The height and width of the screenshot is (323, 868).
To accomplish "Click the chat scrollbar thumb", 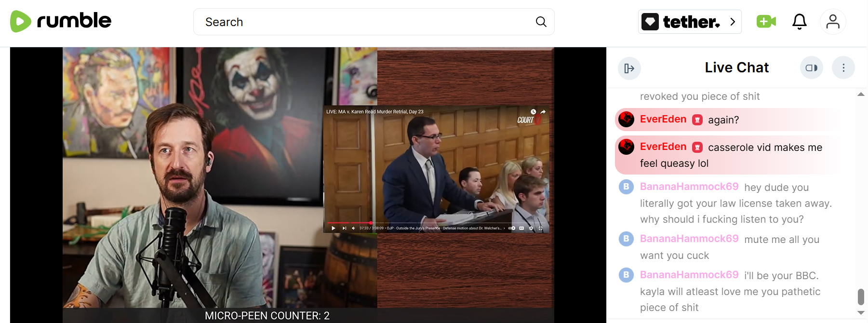I will click(x=861, y=297).
